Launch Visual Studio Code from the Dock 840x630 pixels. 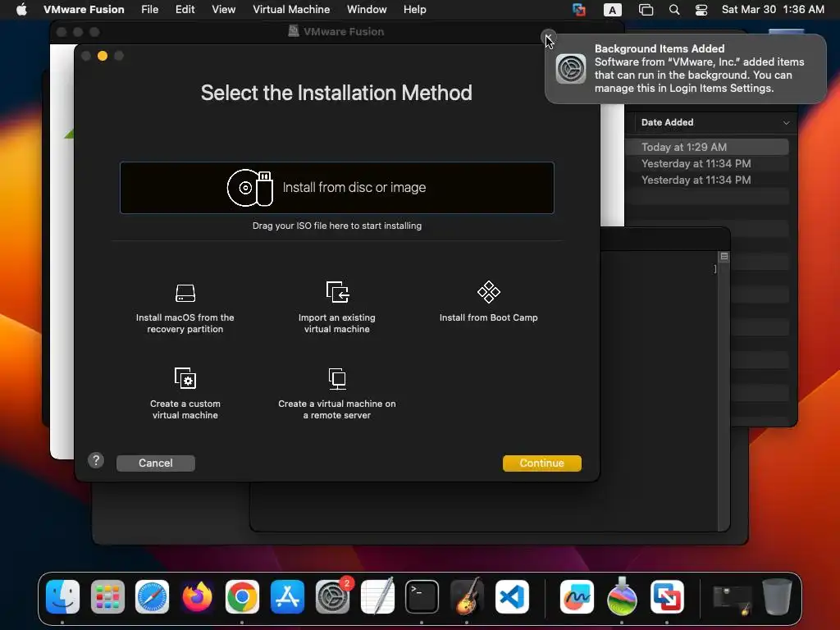(x=512, y=596)
